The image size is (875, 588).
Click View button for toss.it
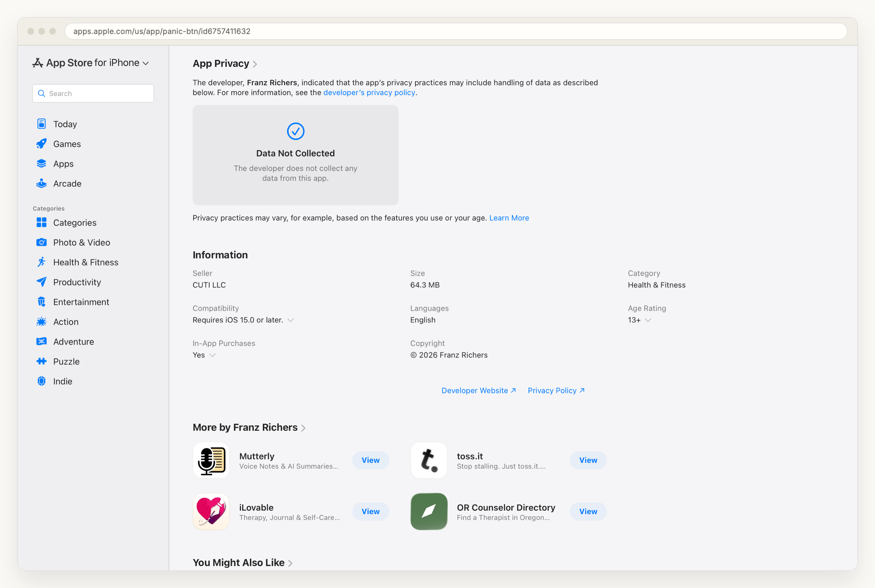(x=588, y=460)
